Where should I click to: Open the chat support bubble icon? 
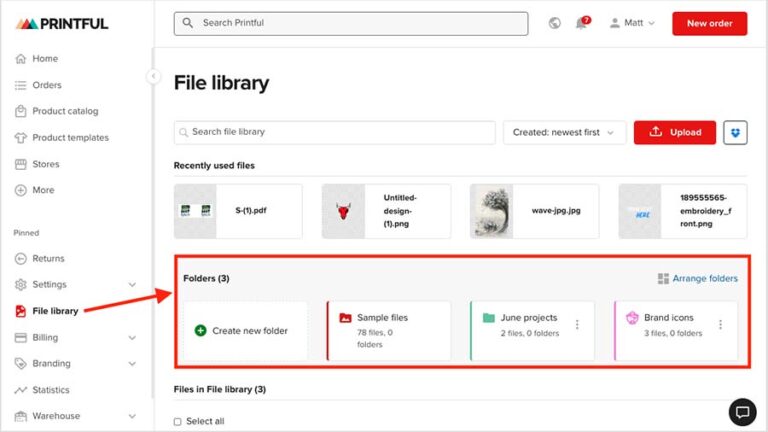pyautogui.click(x=741, y=411)
